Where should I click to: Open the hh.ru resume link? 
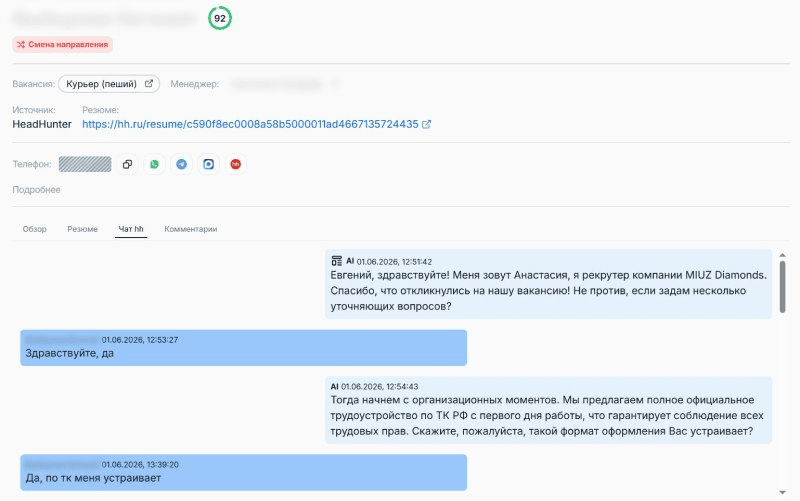[250, 124]
